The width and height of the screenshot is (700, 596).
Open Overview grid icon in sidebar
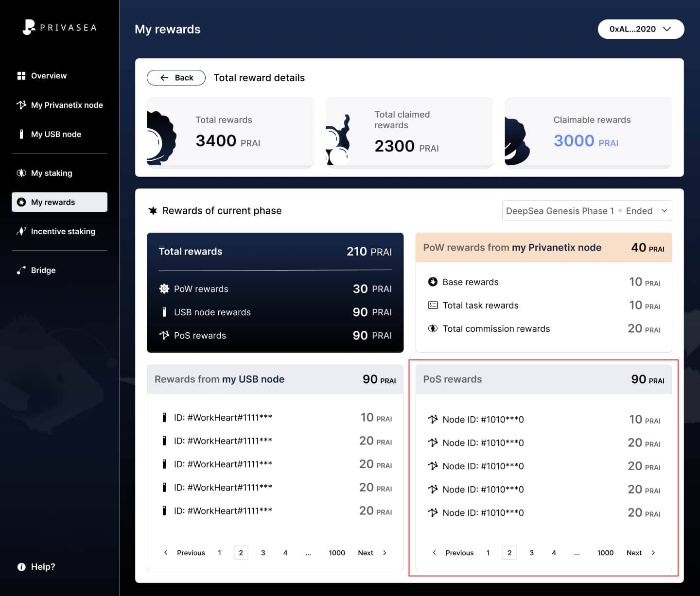pos(21,76)
